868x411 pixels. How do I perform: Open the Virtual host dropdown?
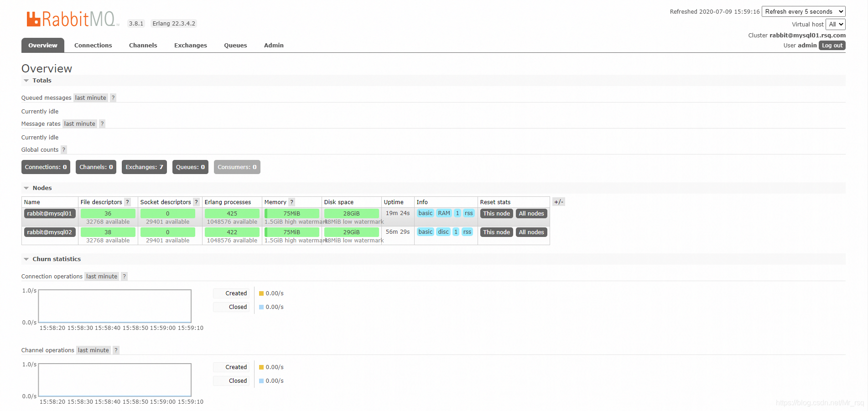(836, 24)
